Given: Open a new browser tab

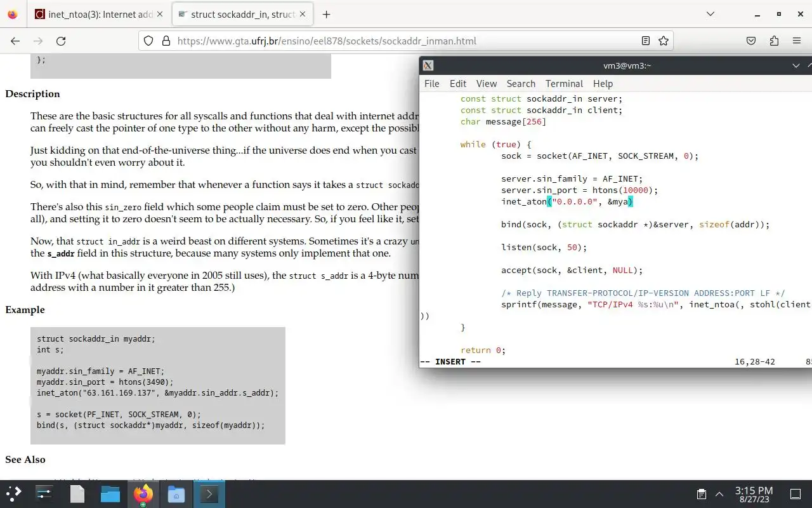Looking at the screenshot, I should click(326, 14).
